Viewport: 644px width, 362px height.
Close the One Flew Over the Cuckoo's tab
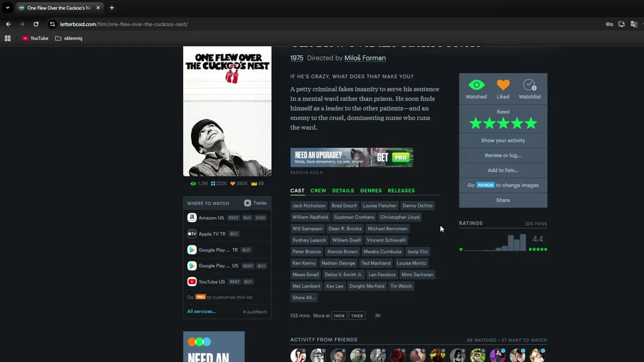(x=98, y=8)
